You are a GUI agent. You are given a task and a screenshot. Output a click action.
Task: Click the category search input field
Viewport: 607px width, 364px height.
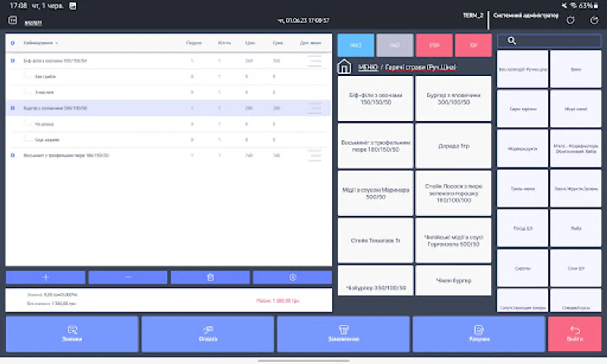pos(549,40)
